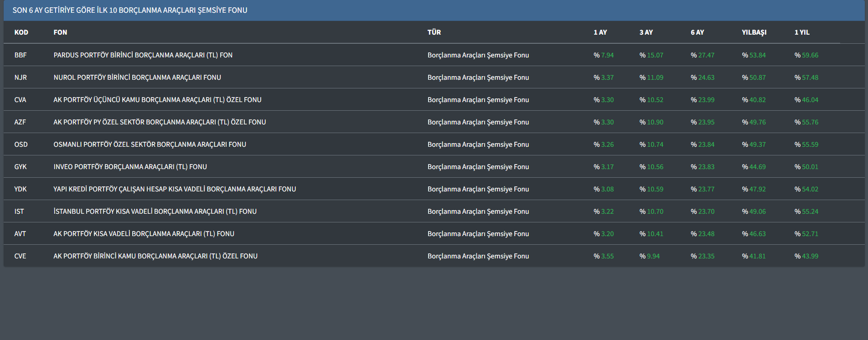Open AK Portföy PY Özel Sektör fund
This screenshot has height=340, width=868.
point(160,122)
